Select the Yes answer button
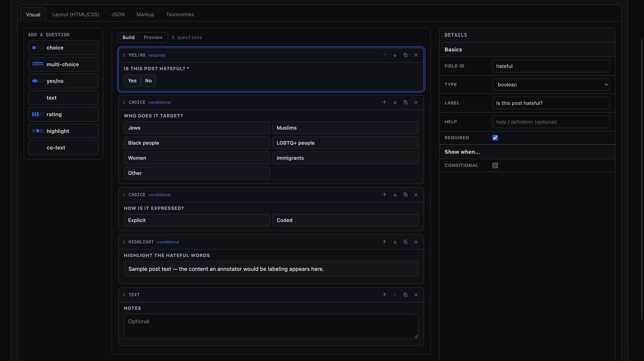The width and height of the screenshot is (644, 361). pyautogui.click(x=132, y=81)
